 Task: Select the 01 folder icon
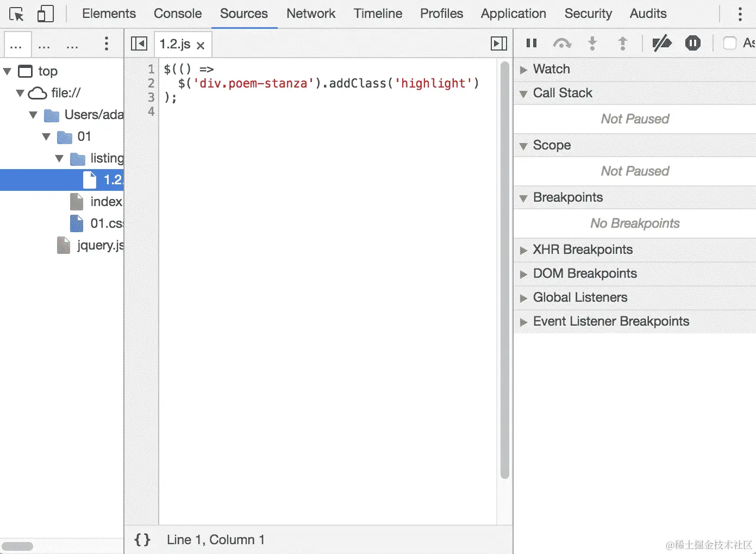(65, 137)
